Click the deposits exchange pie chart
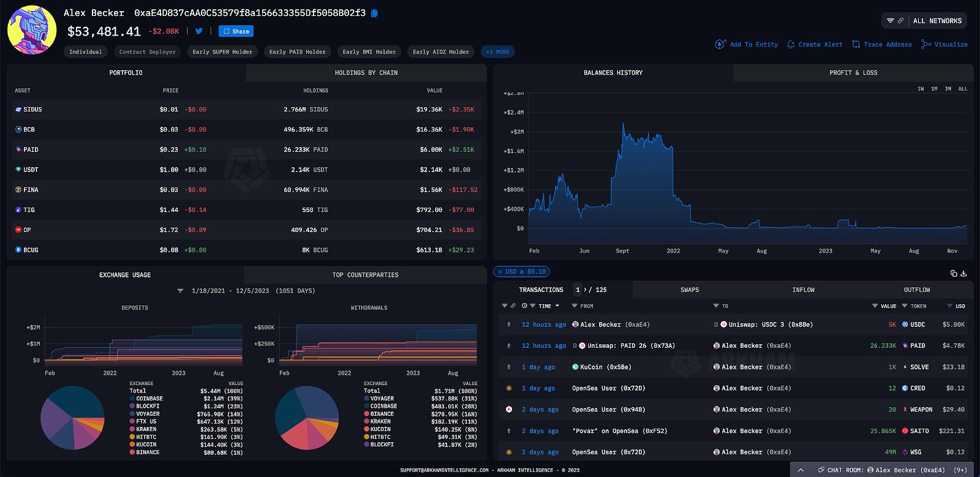This screenshot has height=477, width=980. [72, 418]
